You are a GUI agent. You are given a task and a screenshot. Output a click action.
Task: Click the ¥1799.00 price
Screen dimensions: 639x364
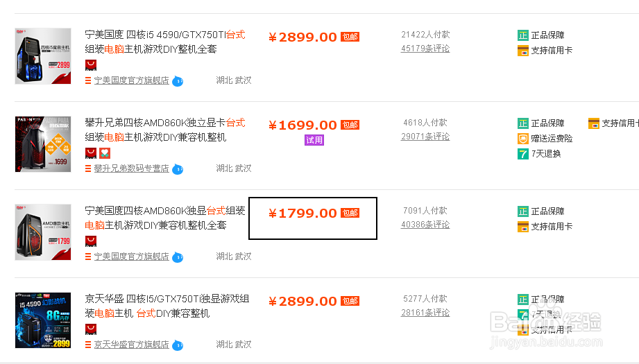(x=303, y=214)
